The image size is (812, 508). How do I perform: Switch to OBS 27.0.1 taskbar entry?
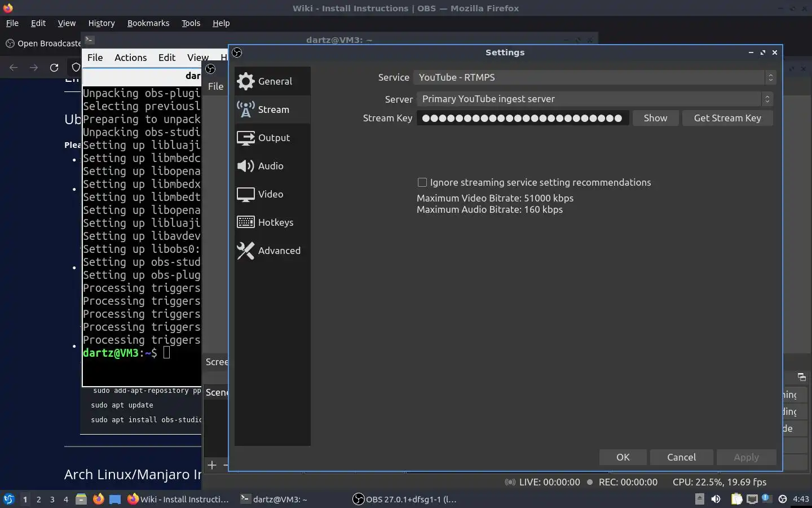[405, 499]
